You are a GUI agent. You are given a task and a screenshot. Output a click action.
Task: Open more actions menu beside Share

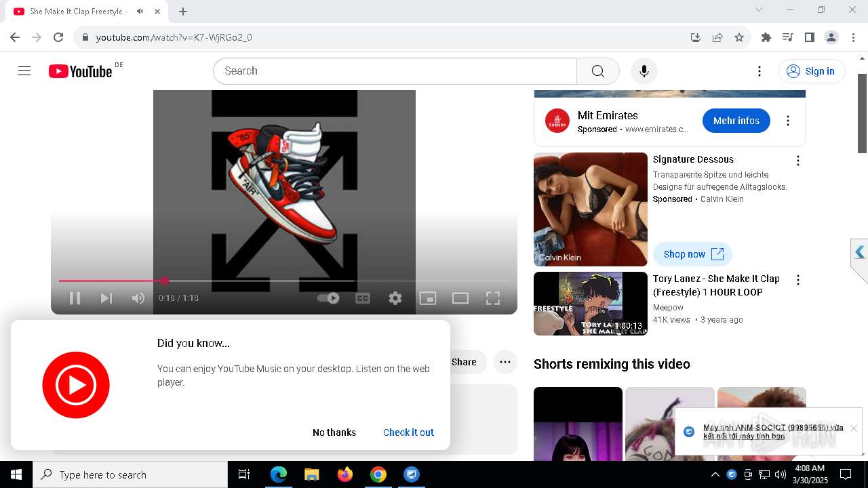point(505,362)
